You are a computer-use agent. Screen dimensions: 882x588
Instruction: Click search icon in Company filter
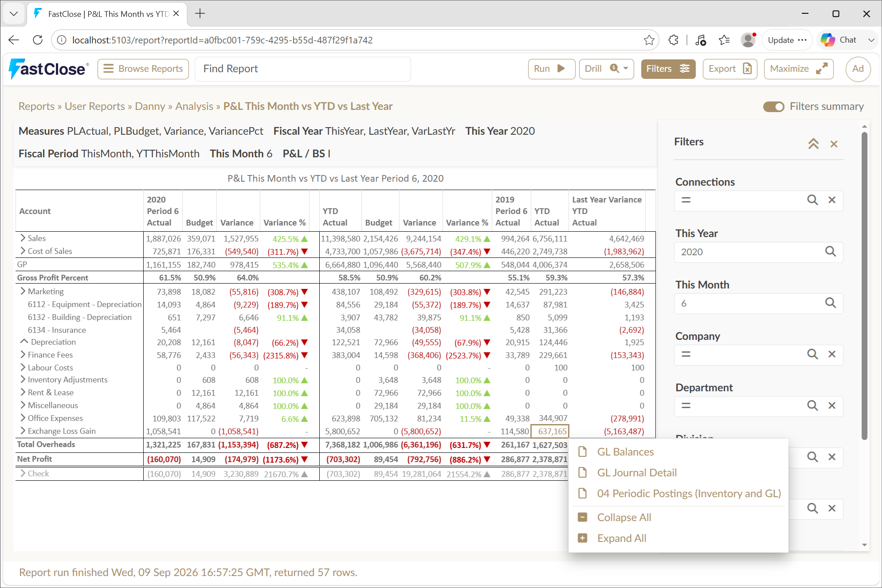click(812, 354)
